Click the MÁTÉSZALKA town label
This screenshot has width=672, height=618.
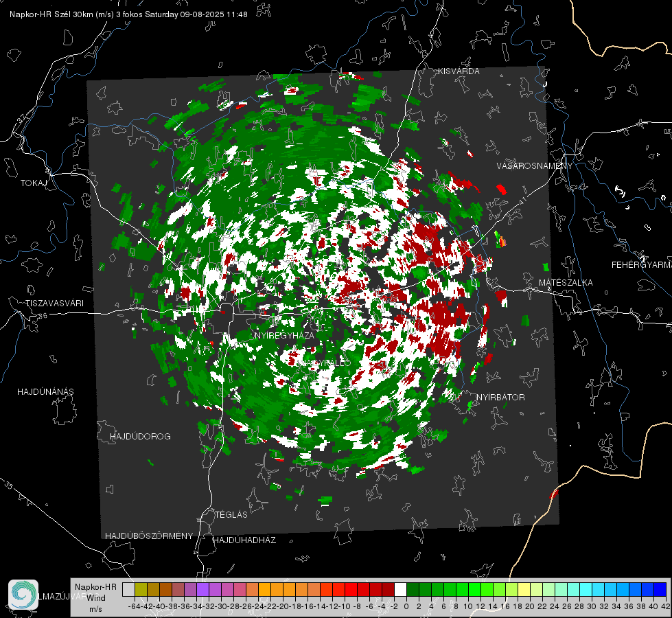click(566, 283)
